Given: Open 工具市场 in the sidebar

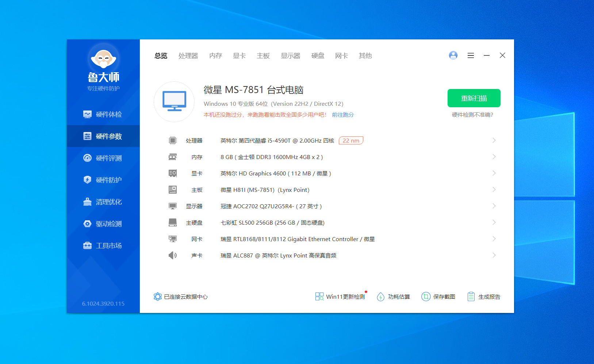Looking at the screenshot, I should [x=103, y=245].
